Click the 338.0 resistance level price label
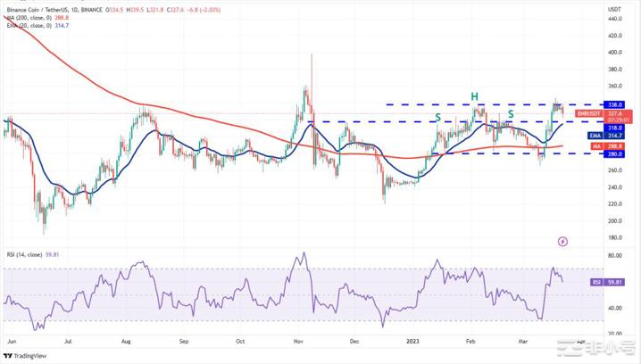The height and width of the screenshot is (364, 641). 613,104
